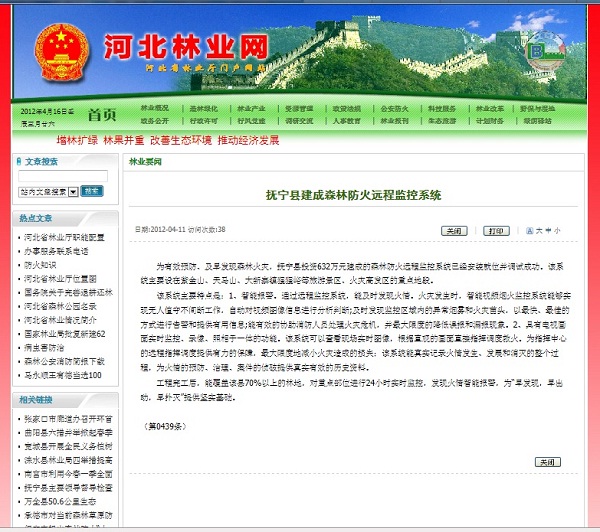The height and width of the screenshot is (532, 600).
Task: Open related link 张家口市廊道办召开环首
Action: (68, 419)
